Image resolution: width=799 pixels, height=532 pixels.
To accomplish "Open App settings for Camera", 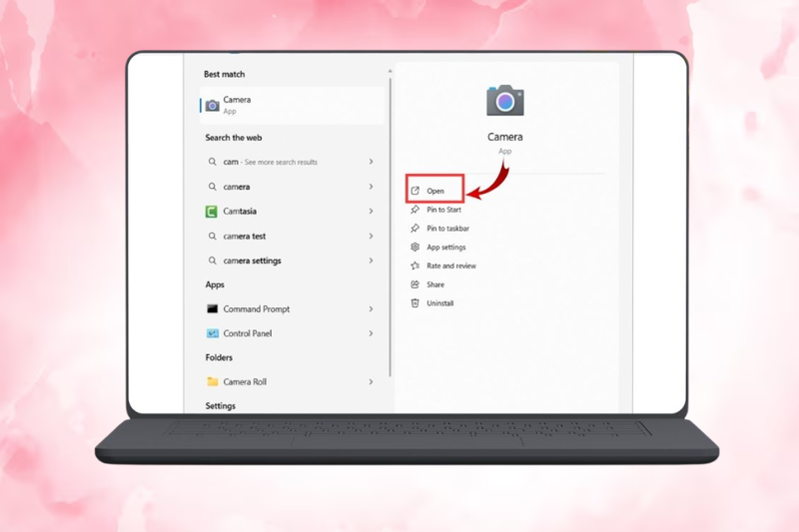I will pyautogui.click(x=445, y=248).
